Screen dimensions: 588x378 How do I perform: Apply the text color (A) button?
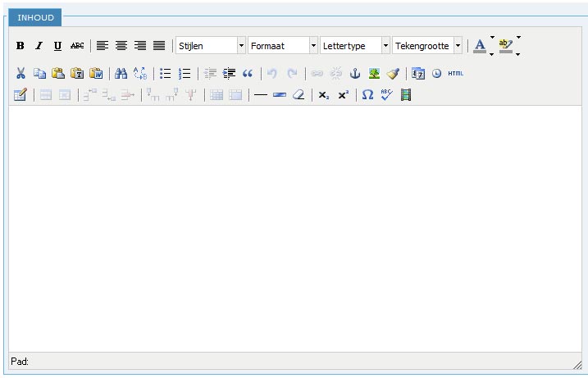pos(480,46)
